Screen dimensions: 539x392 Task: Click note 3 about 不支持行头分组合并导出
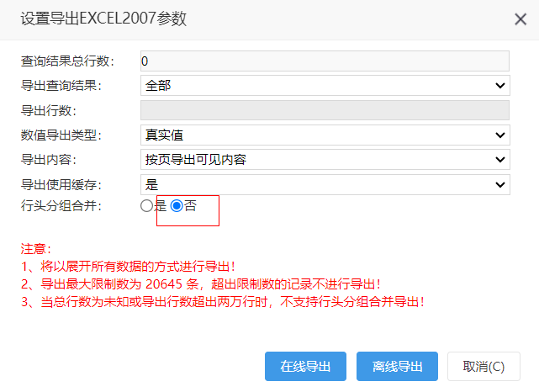(223, 302)
